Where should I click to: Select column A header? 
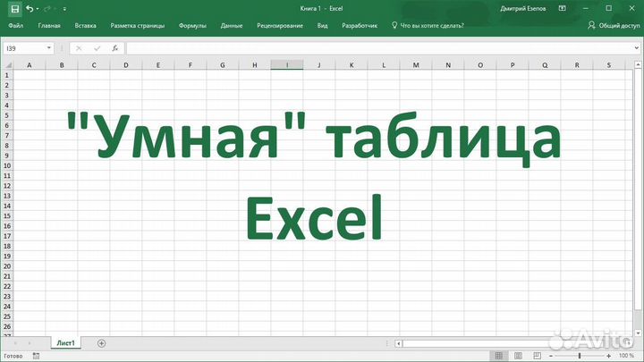pyautogui.click(x=30, y=65)
